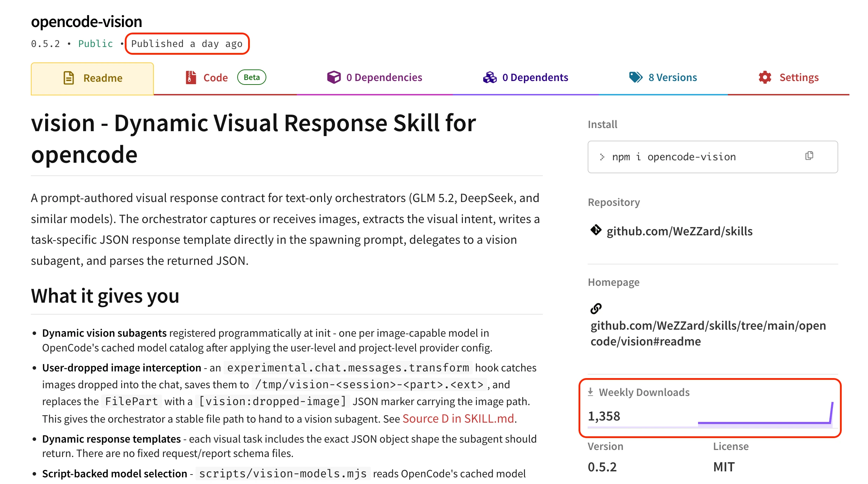868x484 pixels.
Task: Click the vision - Dynamic Visual Response heading
Action: [x=253, y=139]
